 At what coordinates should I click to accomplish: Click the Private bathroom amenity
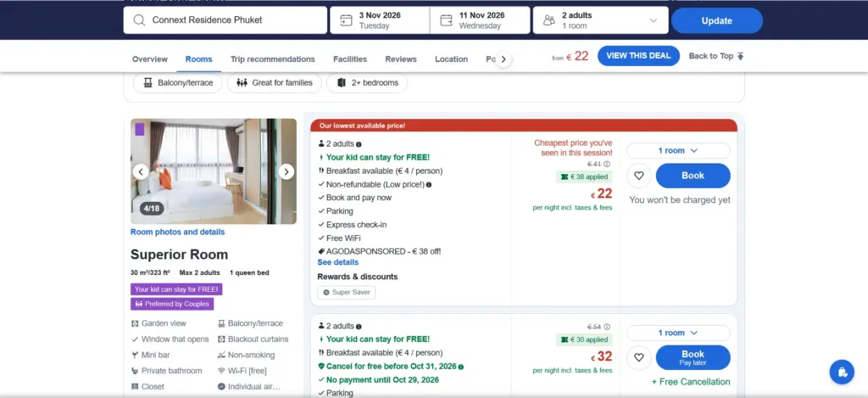[x=167, y=371]
